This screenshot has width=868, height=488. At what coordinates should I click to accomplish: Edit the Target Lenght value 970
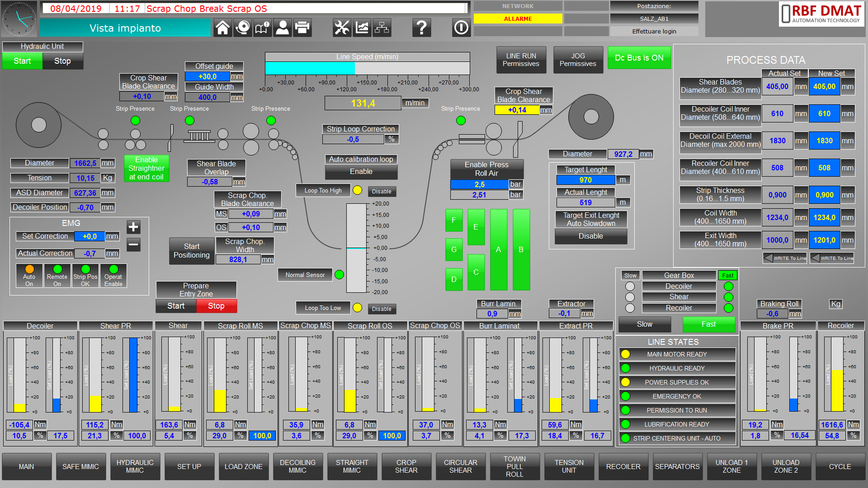point(585,180)
